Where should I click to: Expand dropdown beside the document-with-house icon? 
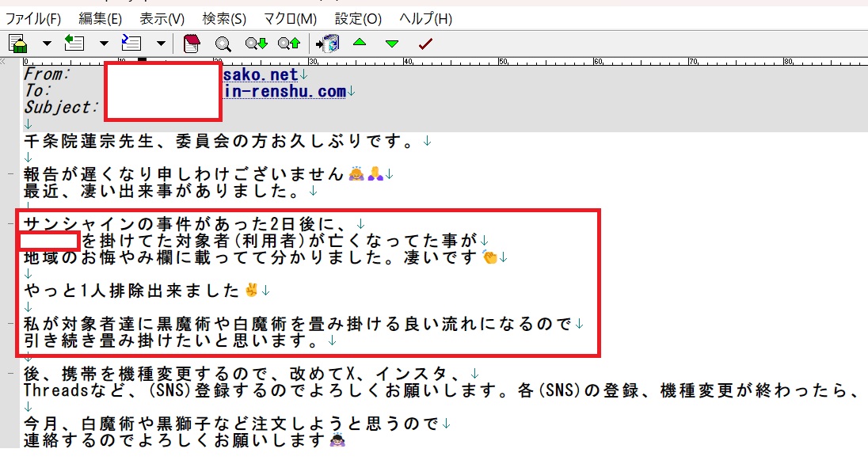pyautogui.click(x=47, y=44)
